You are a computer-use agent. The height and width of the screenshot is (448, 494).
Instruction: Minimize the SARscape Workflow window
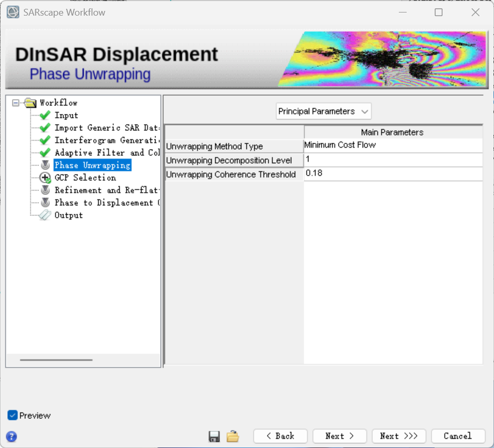pyautogui.click(x=402, y=12)
